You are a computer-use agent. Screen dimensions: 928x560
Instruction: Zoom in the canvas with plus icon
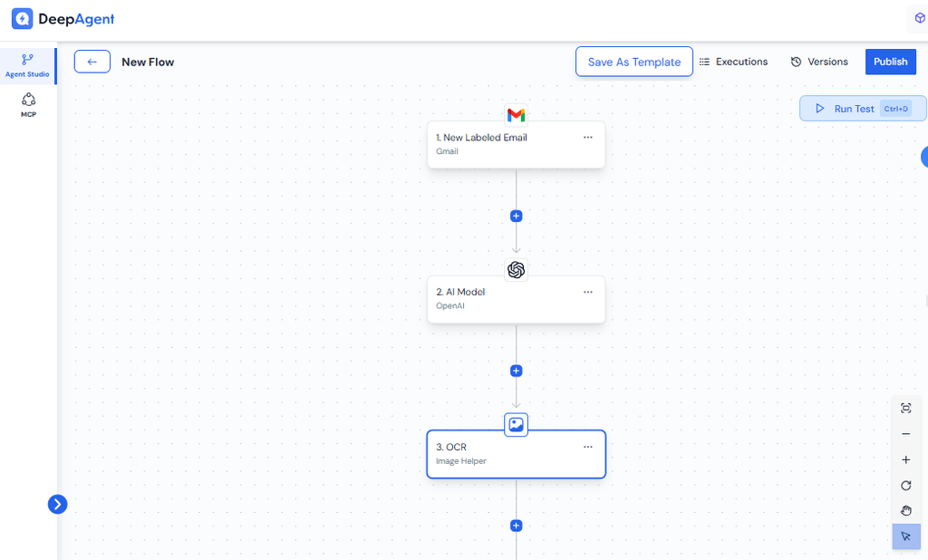pyautogui.click(x=905, y=460)
